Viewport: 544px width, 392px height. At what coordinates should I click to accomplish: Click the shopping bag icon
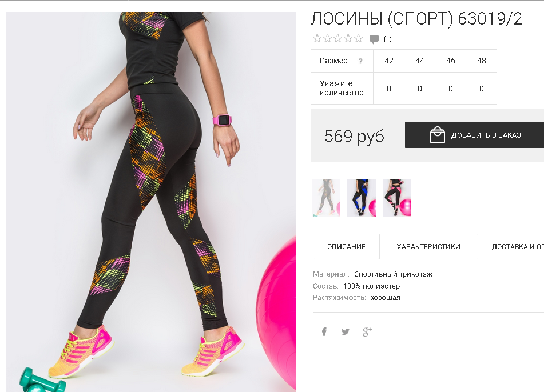pyautogui.click(x=437, y=135)
